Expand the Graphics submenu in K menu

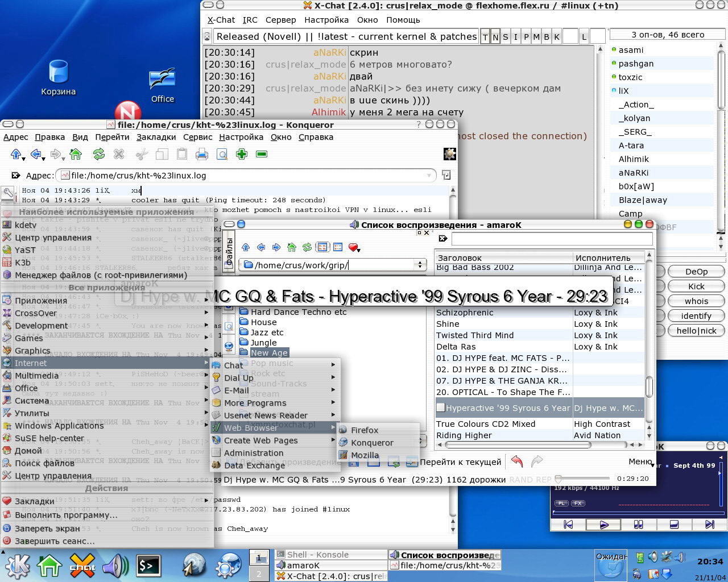pos(107,351)
